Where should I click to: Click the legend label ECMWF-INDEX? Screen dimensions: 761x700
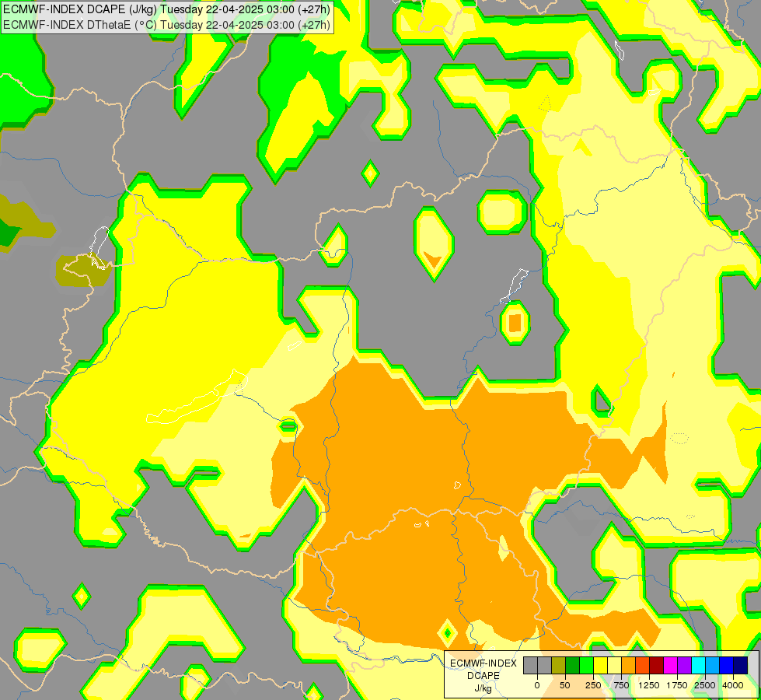pyautogui.click(x=483, y=663)
